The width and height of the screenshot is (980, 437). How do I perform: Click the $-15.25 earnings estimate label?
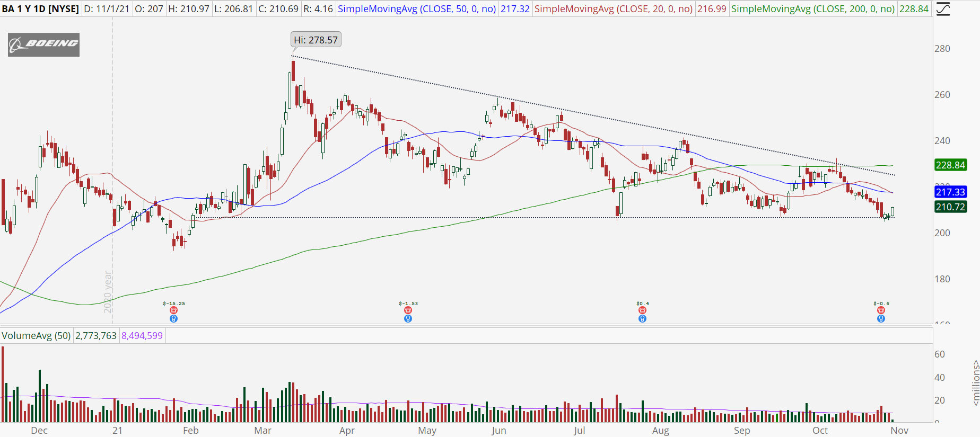(x=174, y=304)
